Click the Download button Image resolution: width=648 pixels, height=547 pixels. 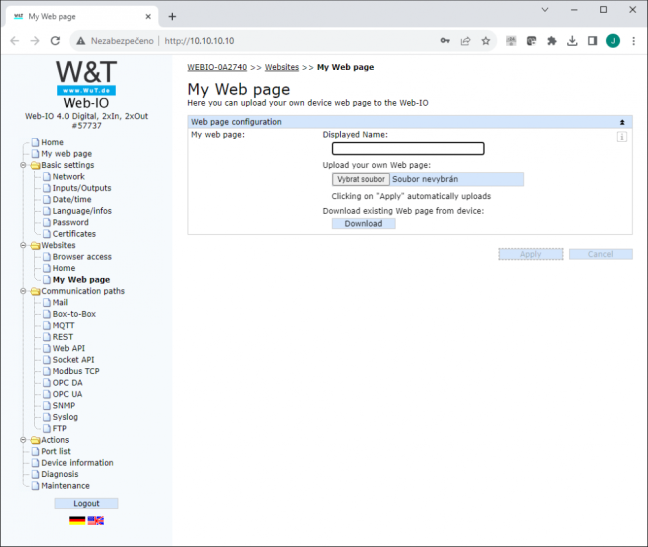point(364,224)
